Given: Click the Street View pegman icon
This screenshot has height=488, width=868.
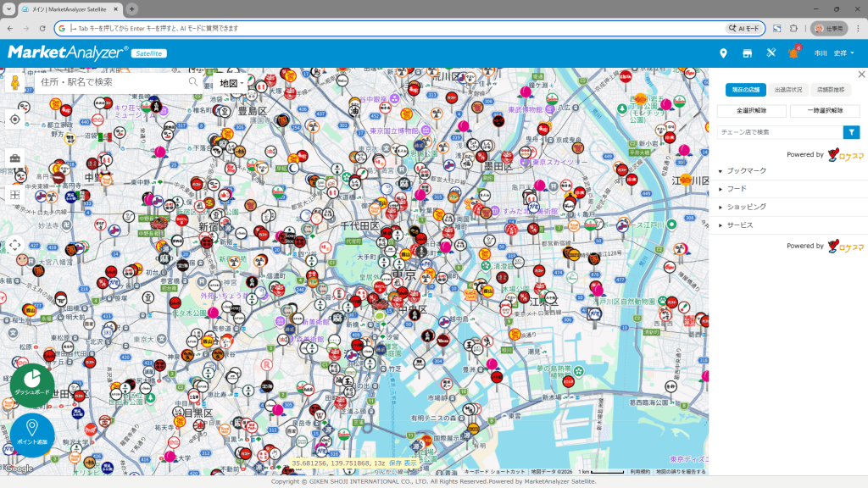Looking at the screenshot, I should click(x=15, y=82).
